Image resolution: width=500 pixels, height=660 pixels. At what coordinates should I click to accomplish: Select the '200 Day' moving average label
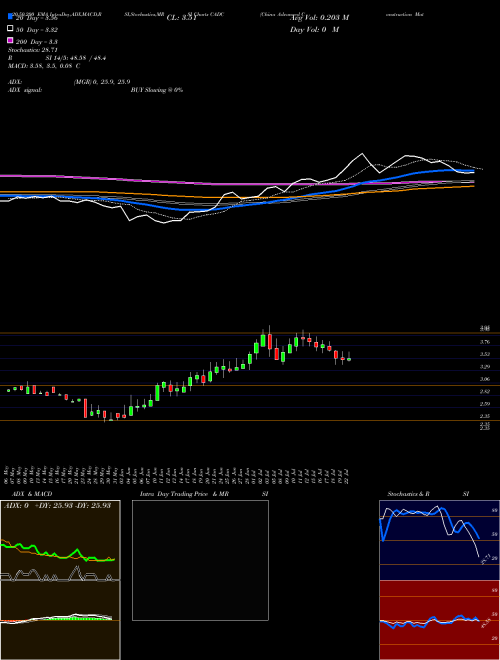point(37,42)
